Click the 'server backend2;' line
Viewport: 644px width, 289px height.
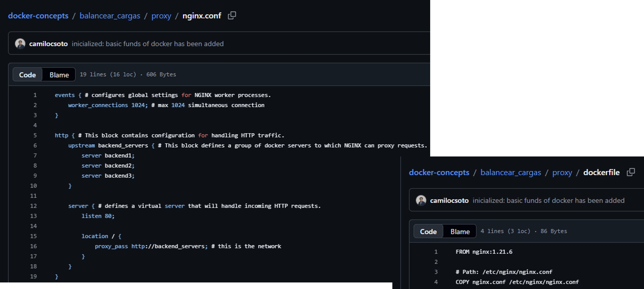[108, 166]
